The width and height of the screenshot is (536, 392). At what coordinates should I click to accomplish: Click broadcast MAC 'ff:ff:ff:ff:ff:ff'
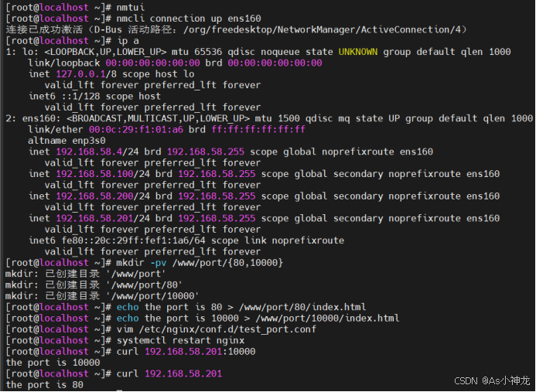258,130
